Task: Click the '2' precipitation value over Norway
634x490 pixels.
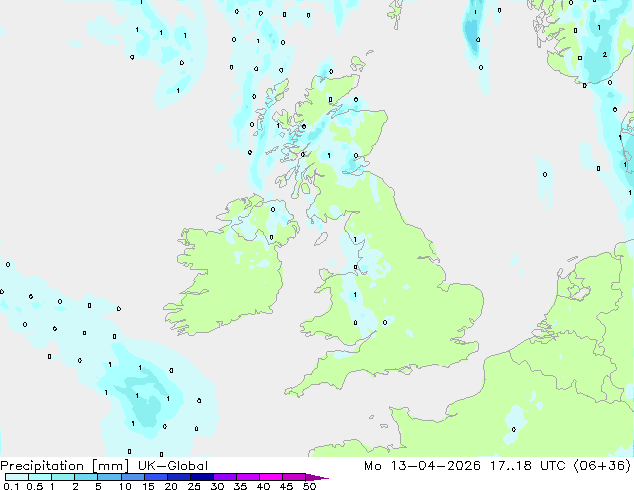Action: (x=604, y=54)
